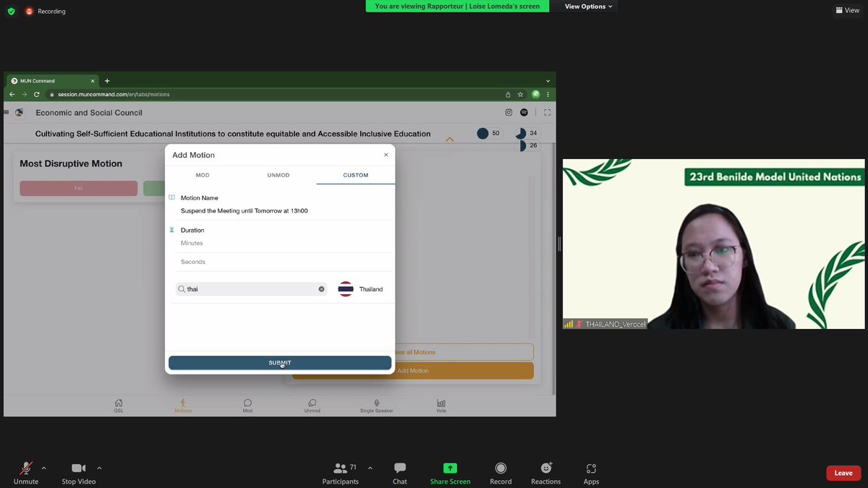Click the Zoom encryption shield icon
The height and width of the screenshot is (488, 868).
click(11, 11)
